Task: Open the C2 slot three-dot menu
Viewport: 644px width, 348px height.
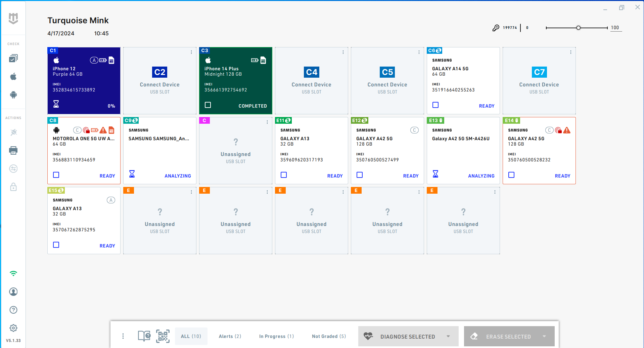Action: (191, 52)
